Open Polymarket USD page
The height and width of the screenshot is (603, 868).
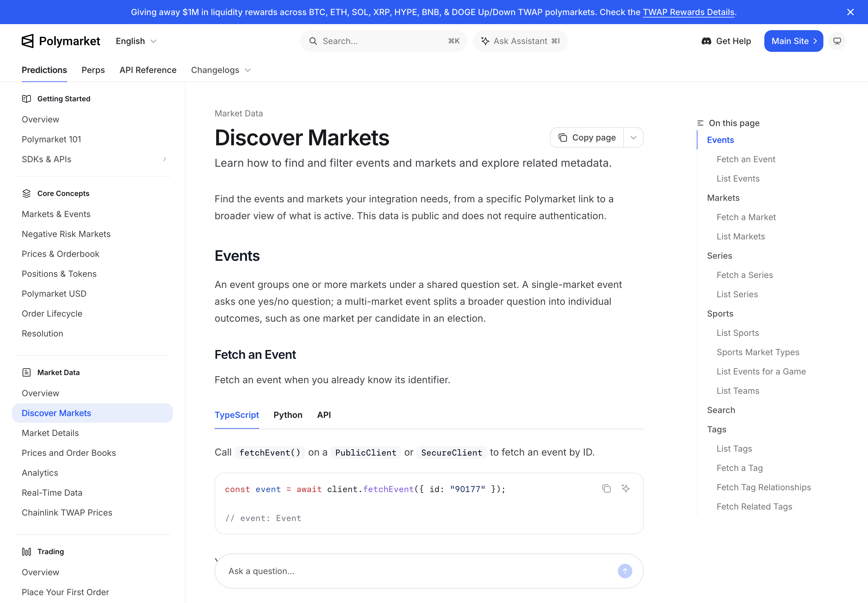(x=54, y=294)
